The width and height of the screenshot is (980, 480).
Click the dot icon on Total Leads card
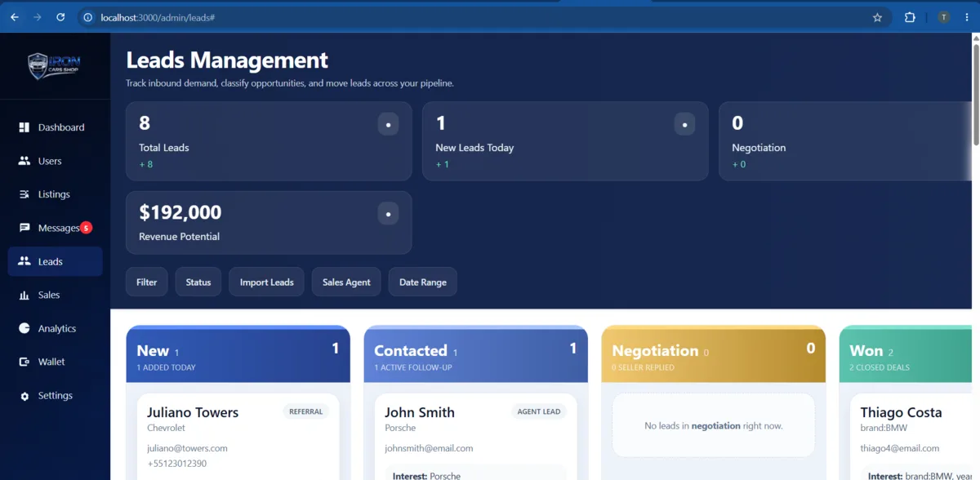(x=388, y=125)
